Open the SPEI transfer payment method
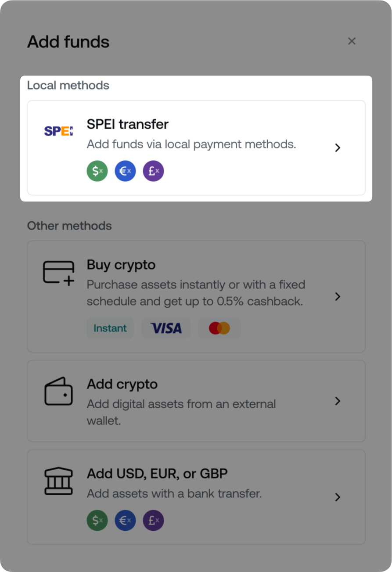Screen dimensions: 392x572 tap(196, 147)
